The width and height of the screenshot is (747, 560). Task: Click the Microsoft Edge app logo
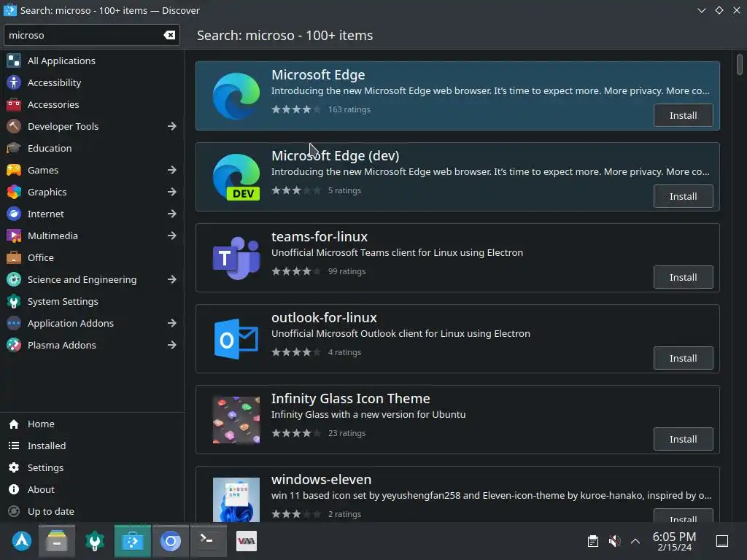pyautogui.click(x=236, y=96)
